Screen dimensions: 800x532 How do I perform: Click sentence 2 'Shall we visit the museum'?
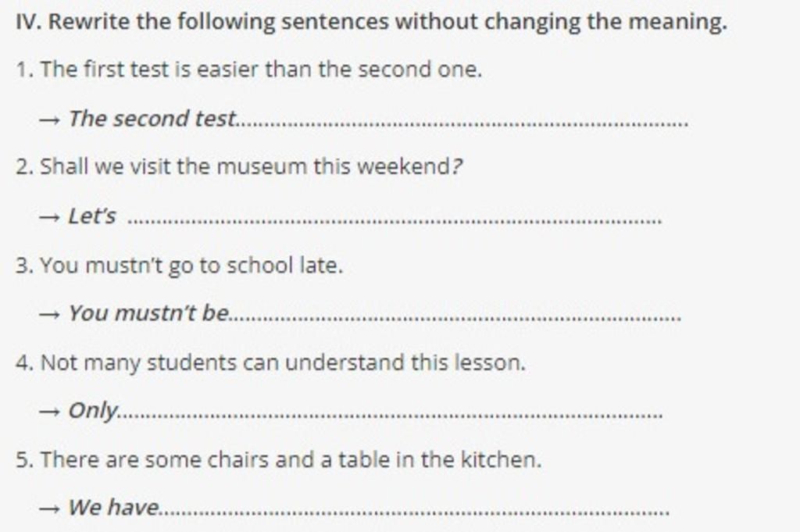pos(239,166)
